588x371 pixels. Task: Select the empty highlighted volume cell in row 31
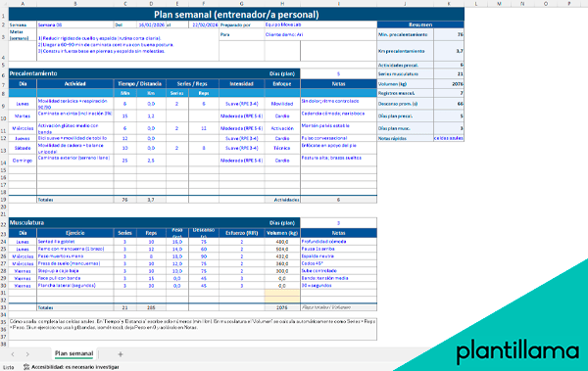(282, 293)
